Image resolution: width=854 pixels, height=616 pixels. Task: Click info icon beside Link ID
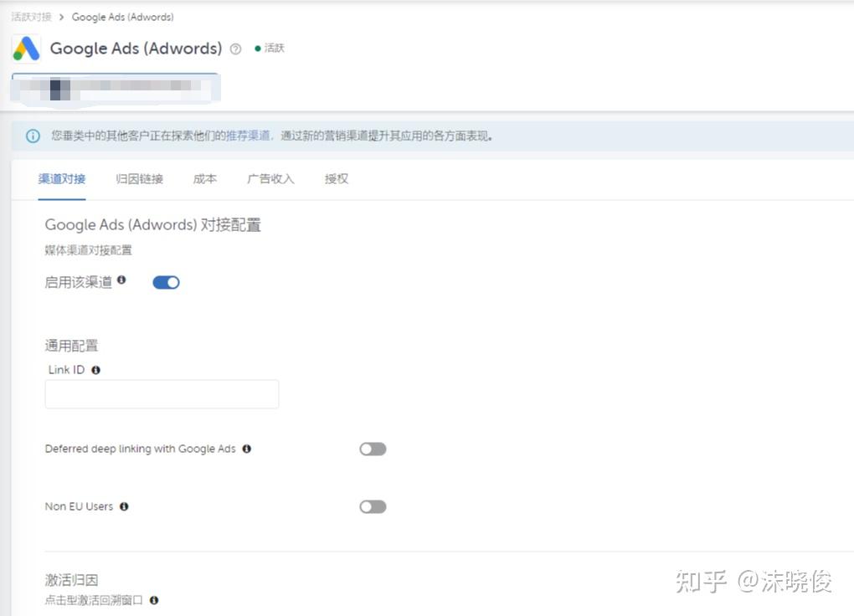[95, 370]
